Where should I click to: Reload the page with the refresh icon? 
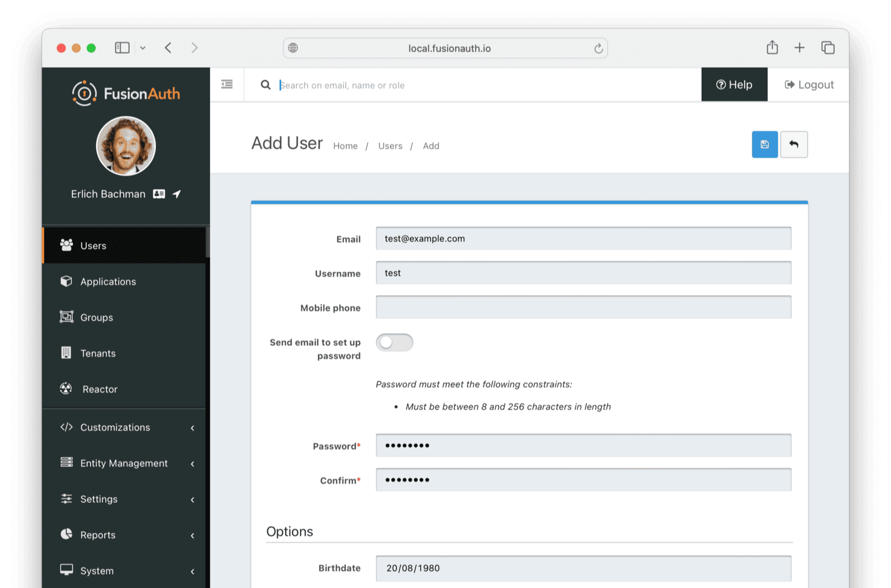(x=598, y=48)
